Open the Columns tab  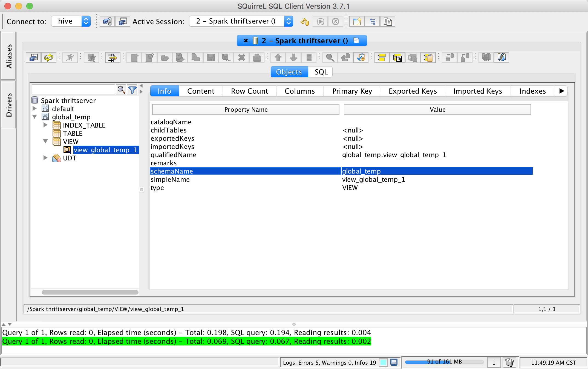[x=300, y=91]
